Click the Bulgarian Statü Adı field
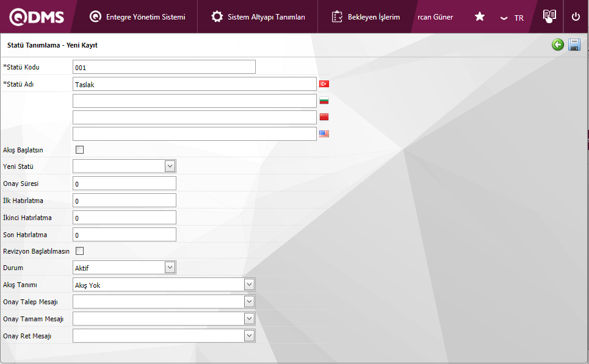This screenshot has height=364, width=589. point(195,101)
